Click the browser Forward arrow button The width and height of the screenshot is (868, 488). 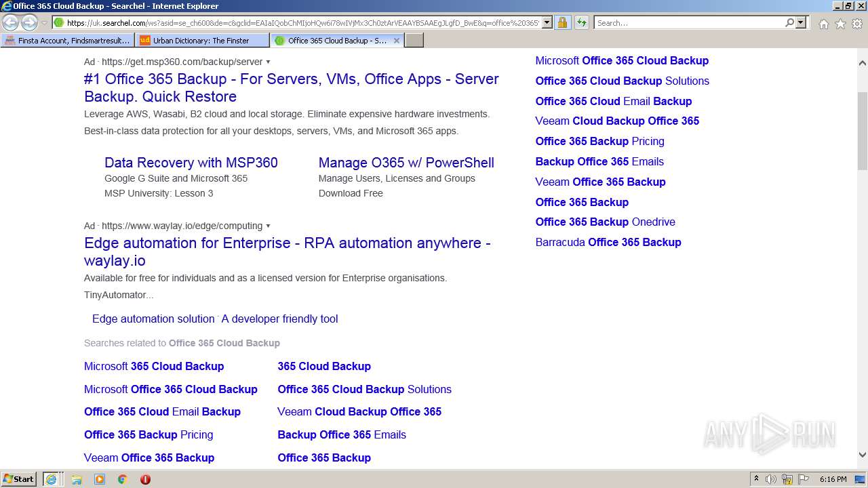pos(29,22)
